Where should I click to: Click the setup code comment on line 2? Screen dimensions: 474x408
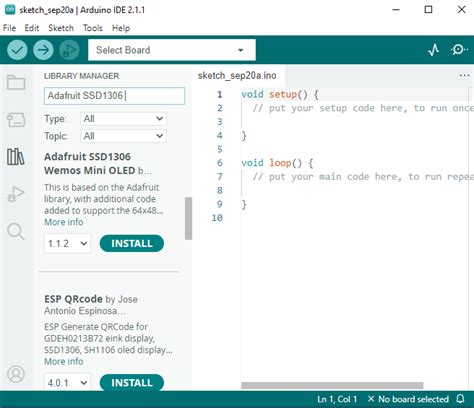(x=363, y=108)
